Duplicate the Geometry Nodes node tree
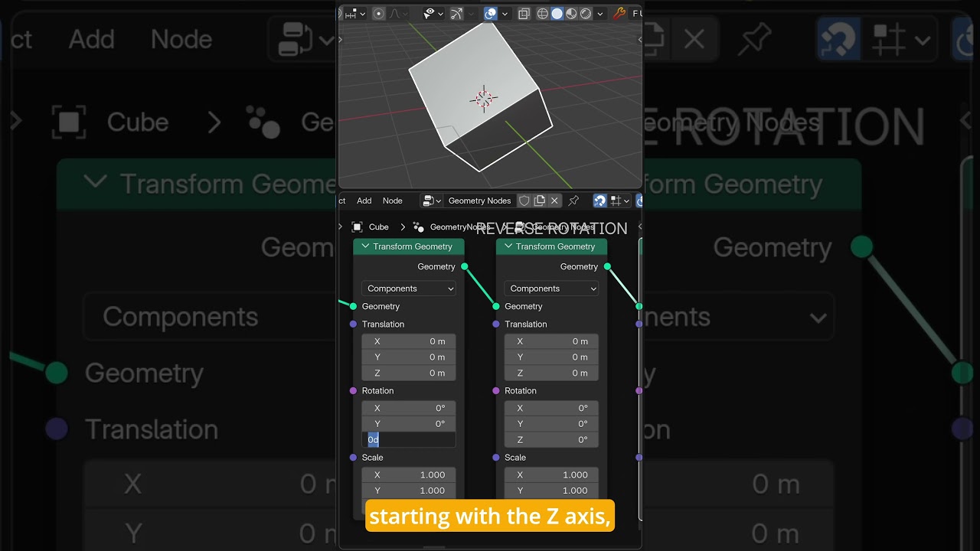 tap(540, 201)
